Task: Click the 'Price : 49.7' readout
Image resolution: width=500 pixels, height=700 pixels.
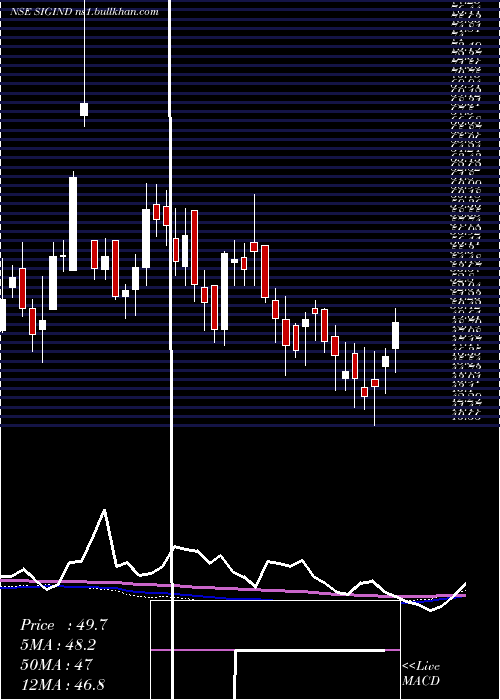Action: point(64,625)
